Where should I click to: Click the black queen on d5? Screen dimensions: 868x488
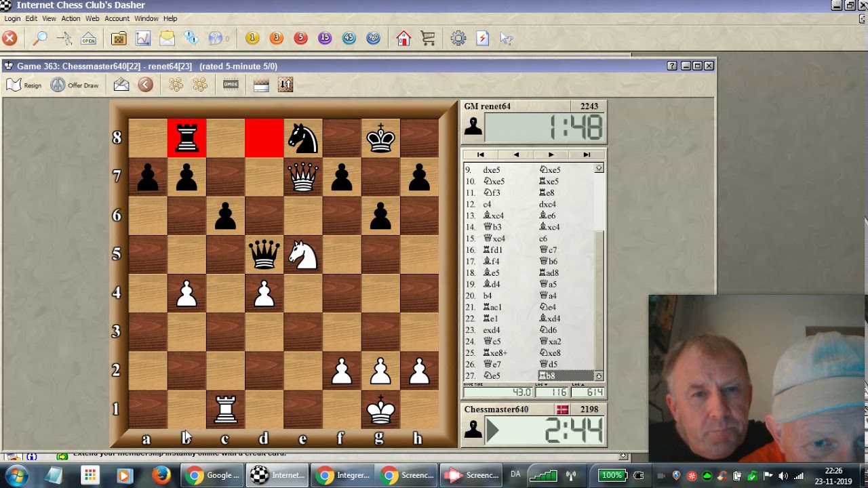tap(264, 255)
